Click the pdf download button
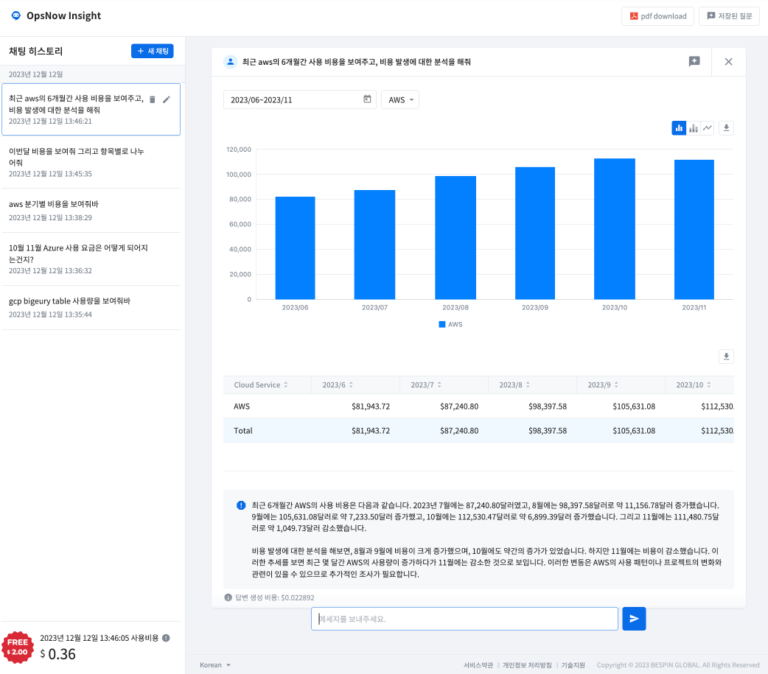The image size is (768, 674). coord(657,16)
